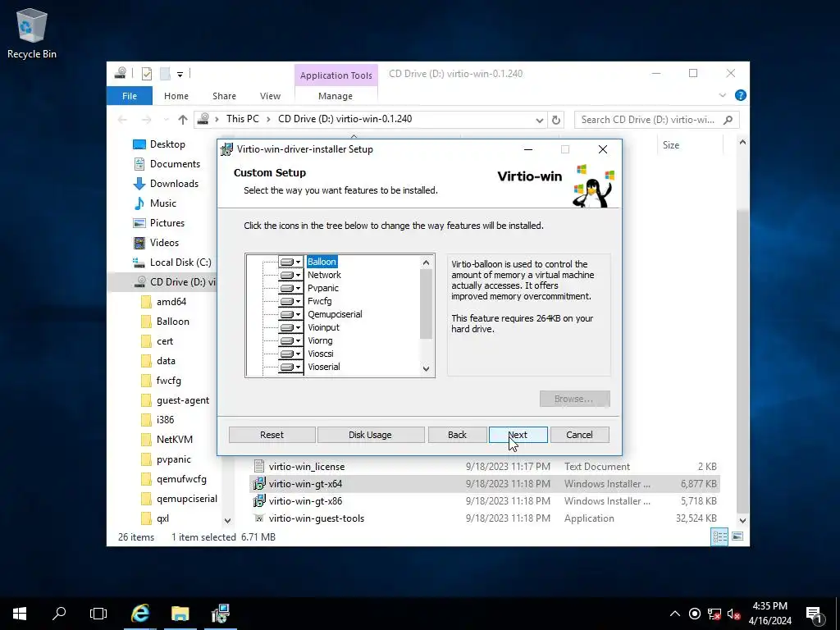Screen dimensions: 840x630
Task: Open the File tab in Explorer
Action: tap(130, 96)
